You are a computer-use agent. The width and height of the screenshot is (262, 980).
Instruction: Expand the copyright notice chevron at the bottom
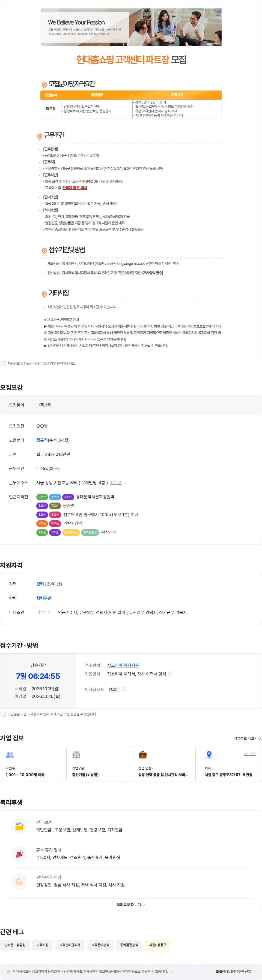click(x=171, y=972)
